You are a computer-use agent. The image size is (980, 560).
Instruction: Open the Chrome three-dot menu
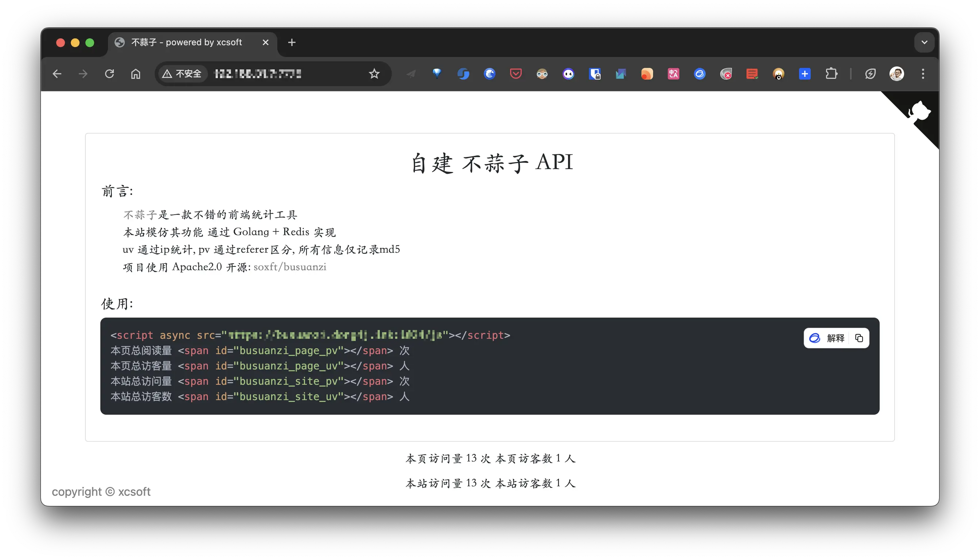coord(923,73)
